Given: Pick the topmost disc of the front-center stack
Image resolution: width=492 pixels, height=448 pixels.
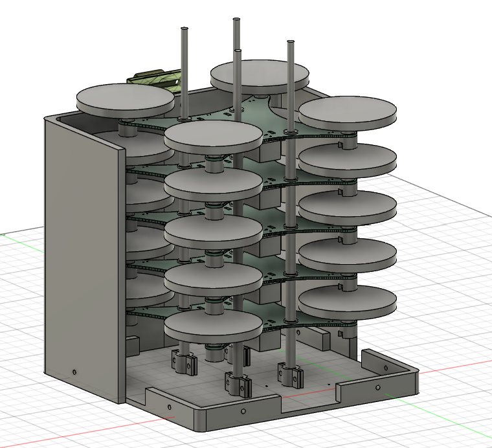Looking at the screenshot, I should point(214,137).
